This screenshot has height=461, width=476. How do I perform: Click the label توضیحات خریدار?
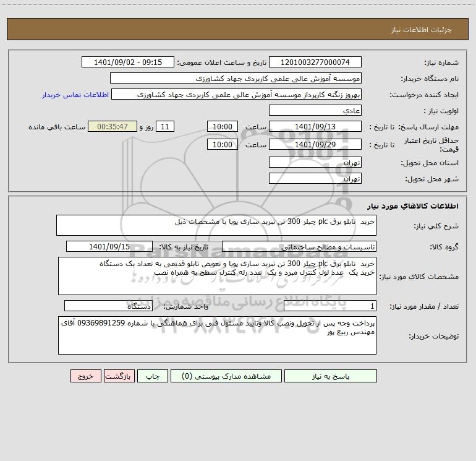[433, 336]
